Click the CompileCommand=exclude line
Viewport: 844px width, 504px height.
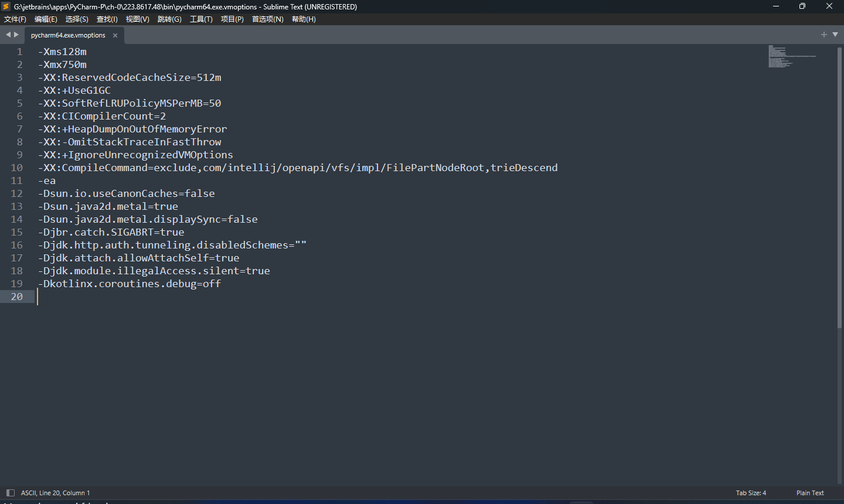[298, 168]
